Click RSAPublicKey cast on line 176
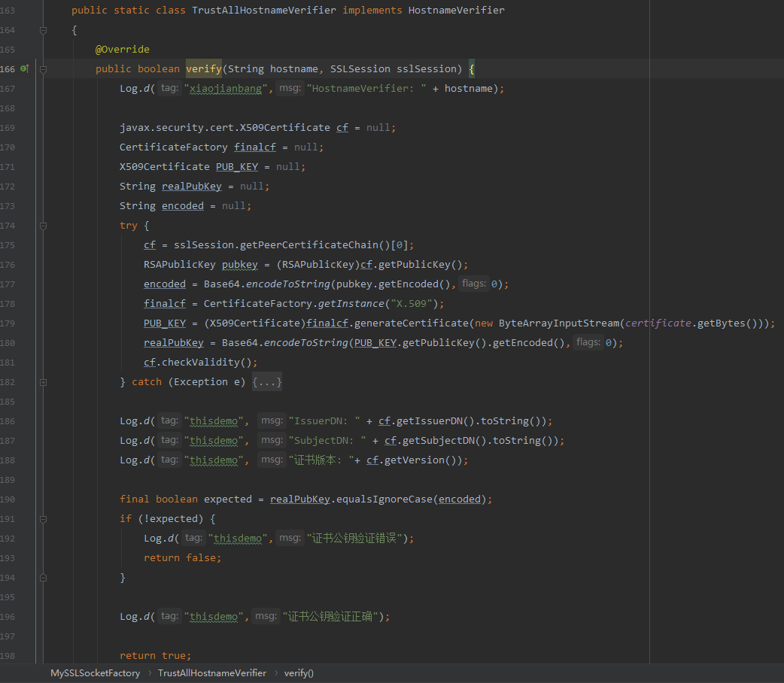Viewport: 784px width, 683px height. [x=318, y=265]
